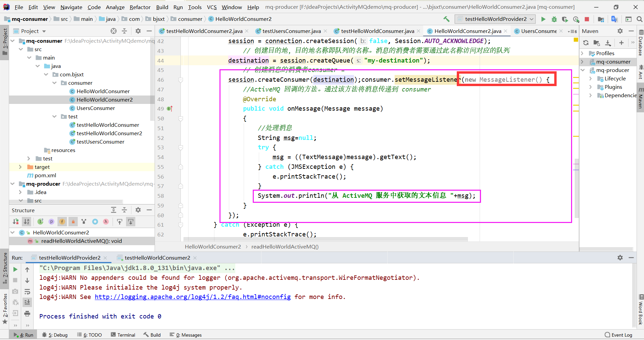
Task: Toggle Show non-public members in Structure
Action: click(x=73, y=221)
